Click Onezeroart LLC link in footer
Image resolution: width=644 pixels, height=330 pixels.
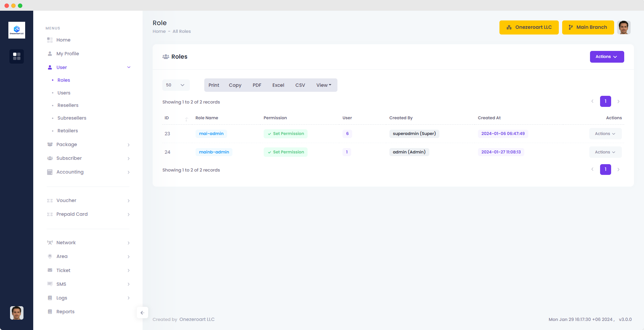[197, 319]
